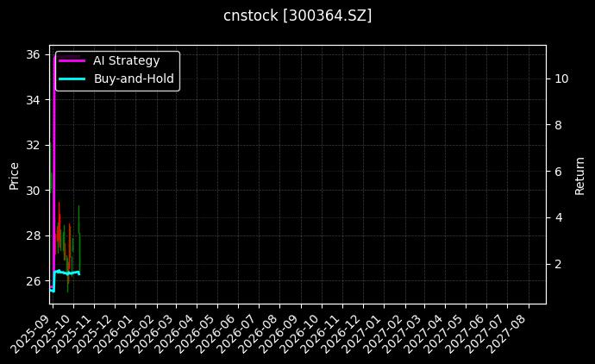
Task: Click the 10 tick on Return axis
Action: (561, 78)
